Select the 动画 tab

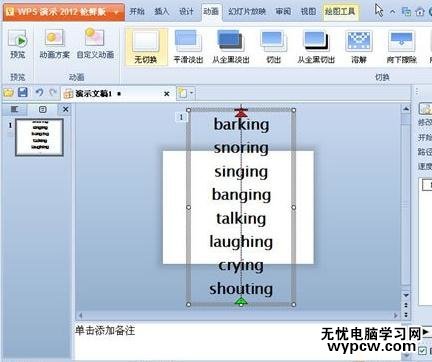pos(211,12)
